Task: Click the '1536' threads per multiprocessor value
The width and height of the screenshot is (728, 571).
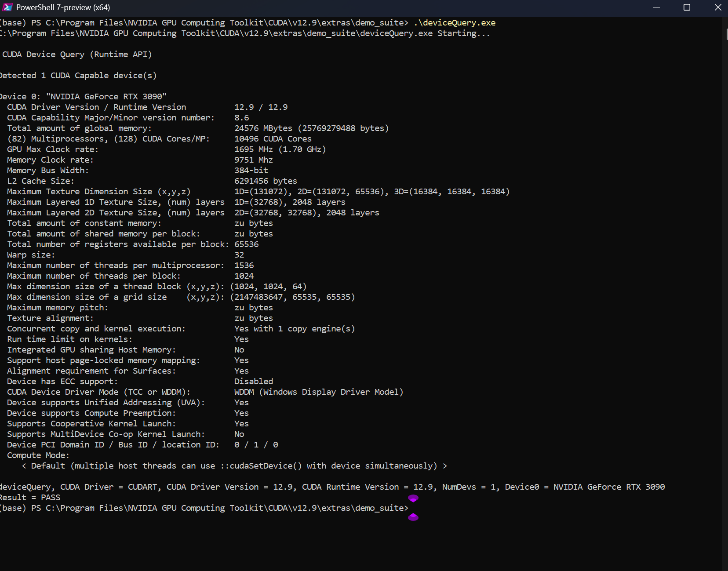Action: 244,265
